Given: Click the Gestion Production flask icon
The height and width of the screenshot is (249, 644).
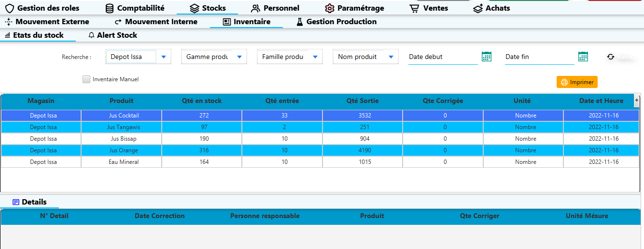Looking at the screenshot, I should (x=299, y=22).
